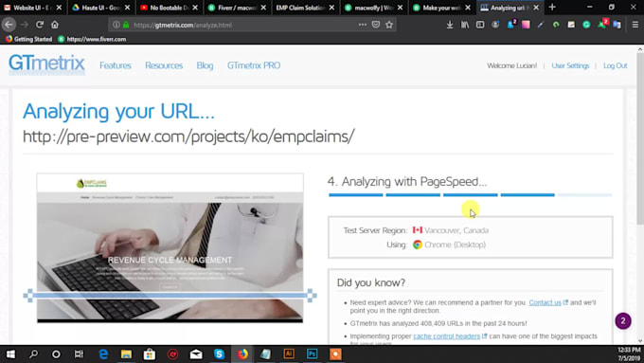
Task: Reload the page with the refresh icon
Action: pos(40,25)
